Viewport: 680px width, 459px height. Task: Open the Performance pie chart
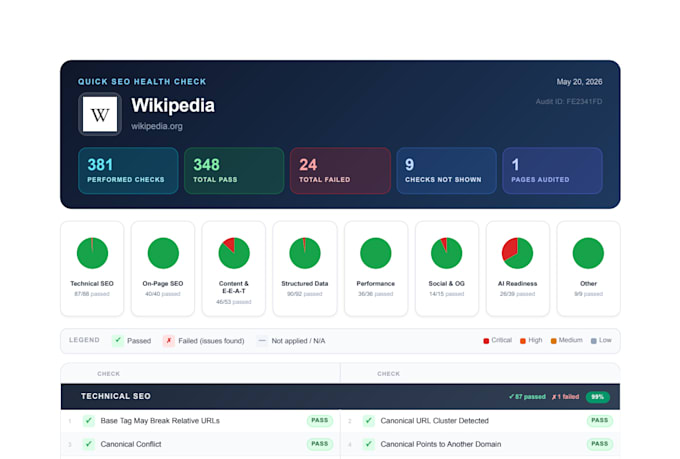376,253
